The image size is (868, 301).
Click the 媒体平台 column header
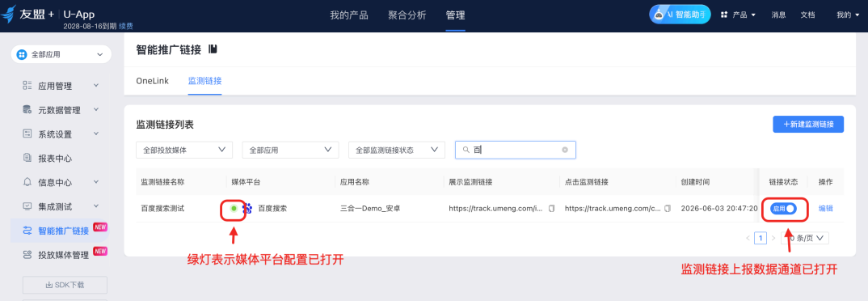[x=245, y=182]
